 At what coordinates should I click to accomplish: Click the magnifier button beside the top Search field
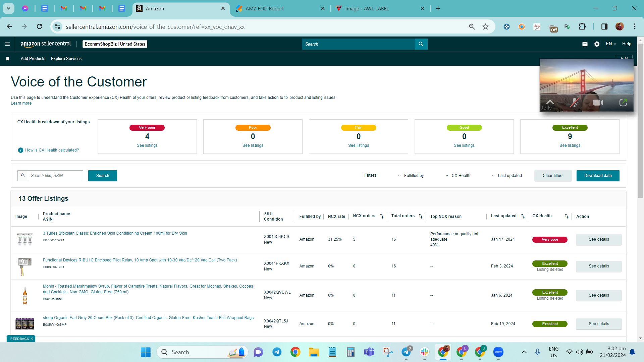click(421, 44)
